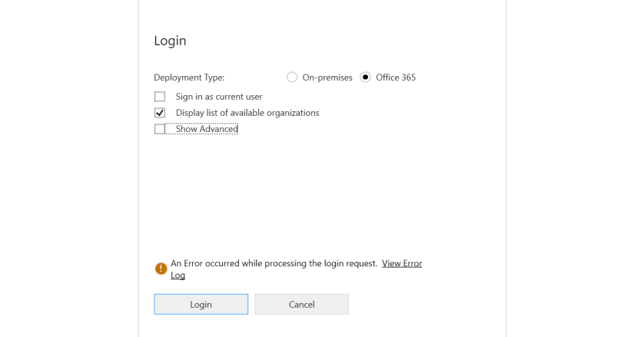This screenshot has height=337, width=644.
Task: Click the "Office 365" label text
Action: [396, 78]
